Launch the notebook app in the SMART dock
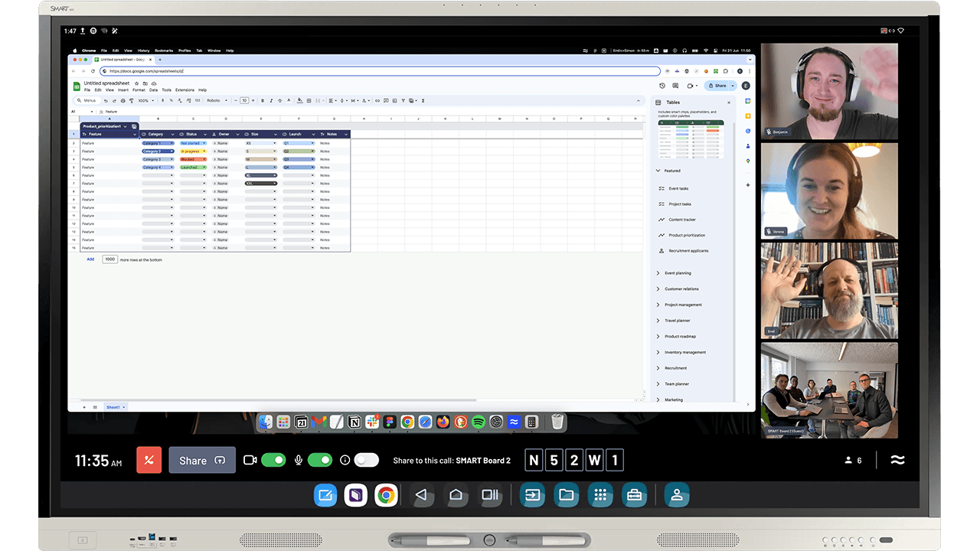 pyautogui.click(x=355, y=495)
